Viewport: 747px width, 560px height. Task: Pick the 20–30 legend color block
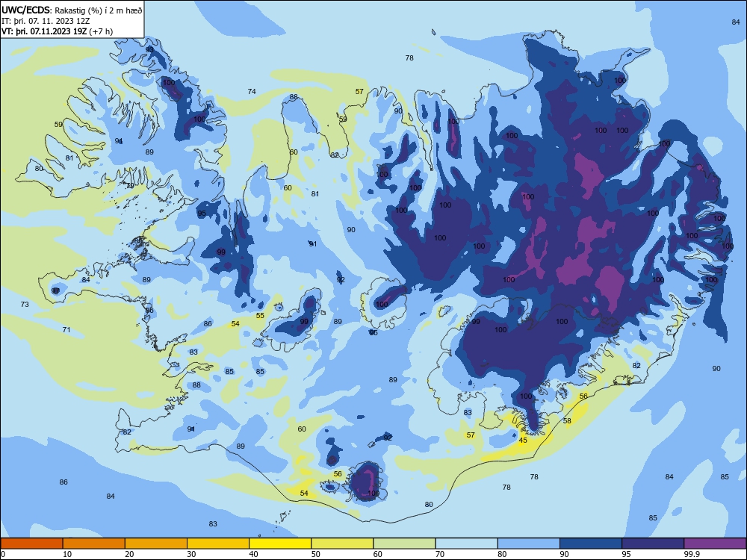coord(156,544)
